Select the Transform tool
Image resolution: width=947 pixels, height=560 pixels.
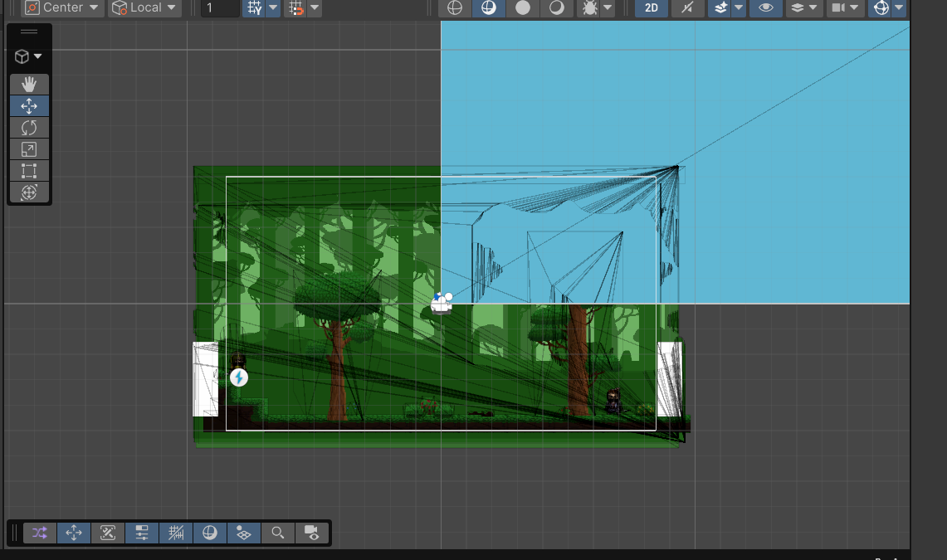click(x=29, y=192)
